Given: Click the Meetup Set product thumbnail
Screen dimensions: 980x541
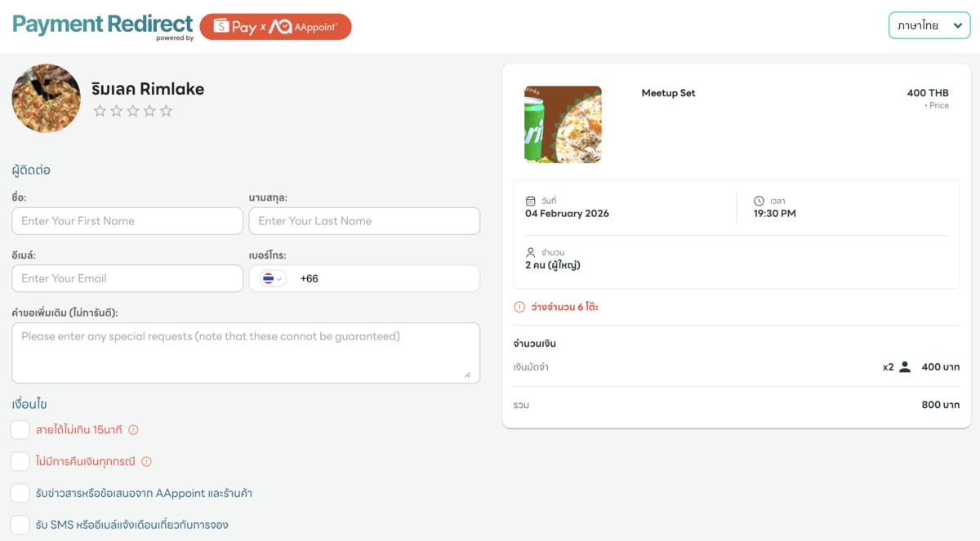Looking at the screenshot, I should click(x=563, y=125).
